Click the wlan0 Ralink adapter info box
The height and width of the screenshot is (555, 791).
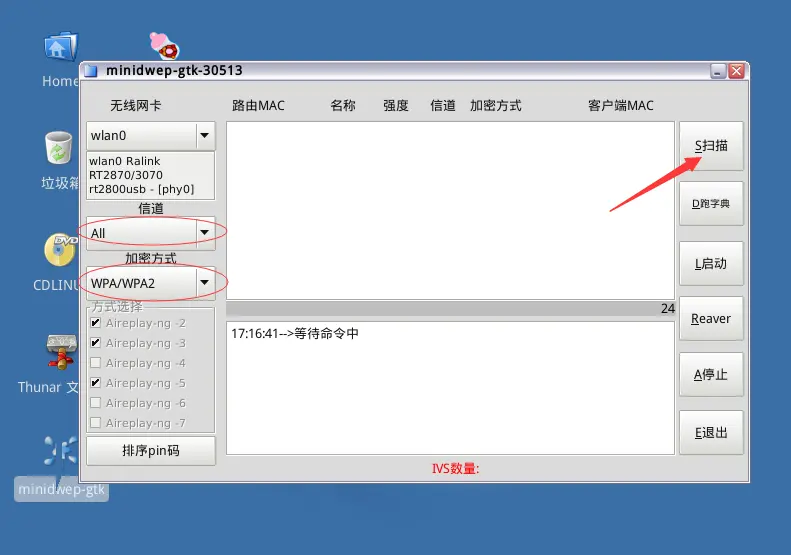[x=151, y=175]
